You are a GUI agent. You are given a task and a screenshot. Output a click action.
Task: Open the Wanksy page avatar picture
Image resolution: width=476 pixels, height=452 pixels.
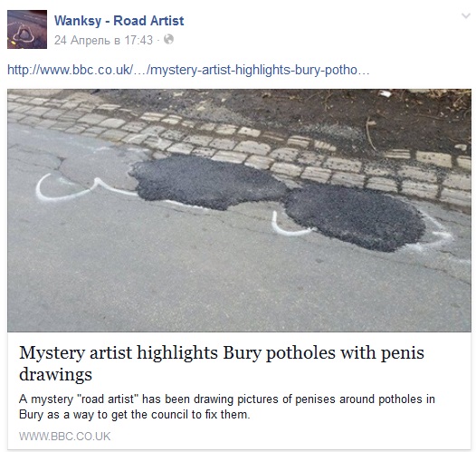click(27, 30)
